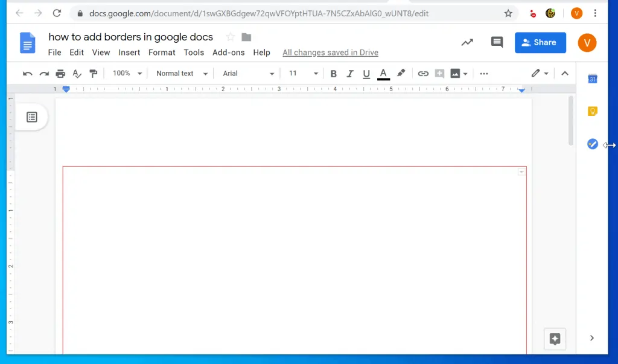
Task: Expand the insert image dropdown
Action: [x=464, y=73]
